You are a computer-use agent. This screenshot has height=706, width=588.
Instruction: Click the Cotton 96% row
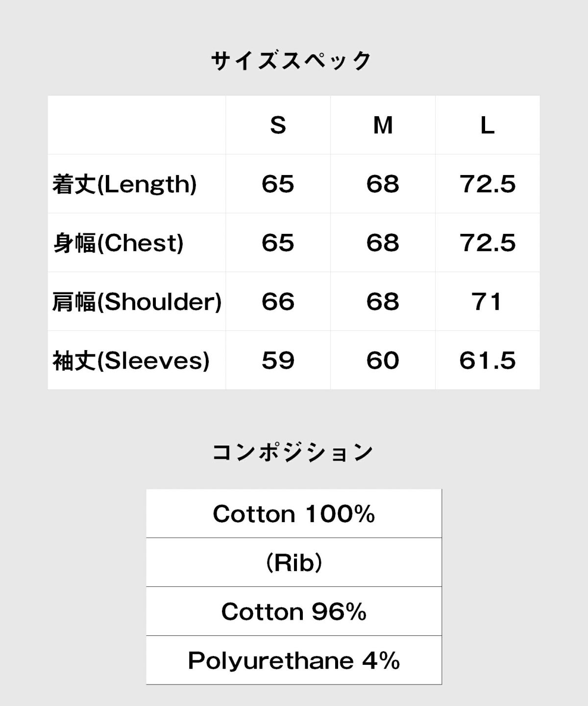(x=294, y=611)
